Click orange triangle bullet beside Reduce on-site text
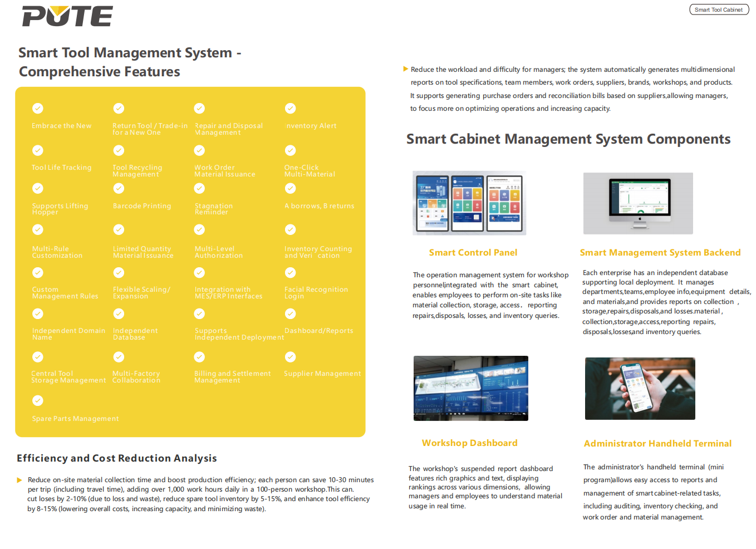The width and height of the screenshot is (756, 549). click(19, 480)
